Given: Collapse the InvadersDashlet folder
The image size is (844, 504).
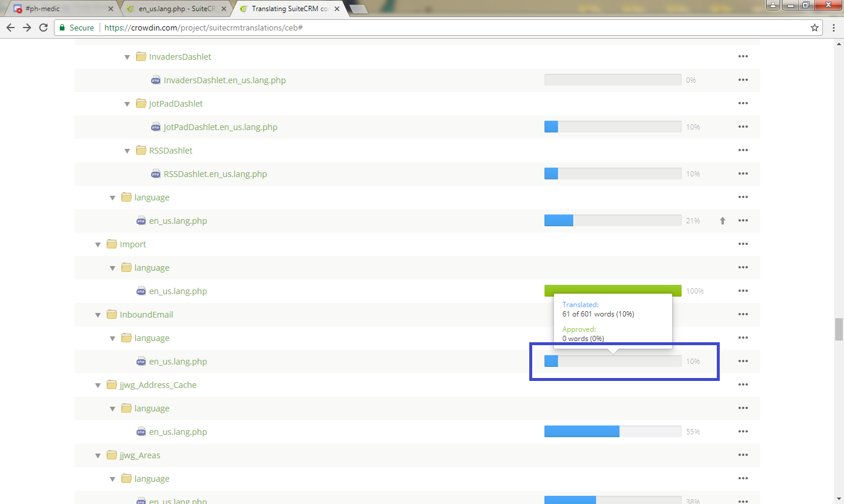Looking at the screenshot, I should 127,57.
